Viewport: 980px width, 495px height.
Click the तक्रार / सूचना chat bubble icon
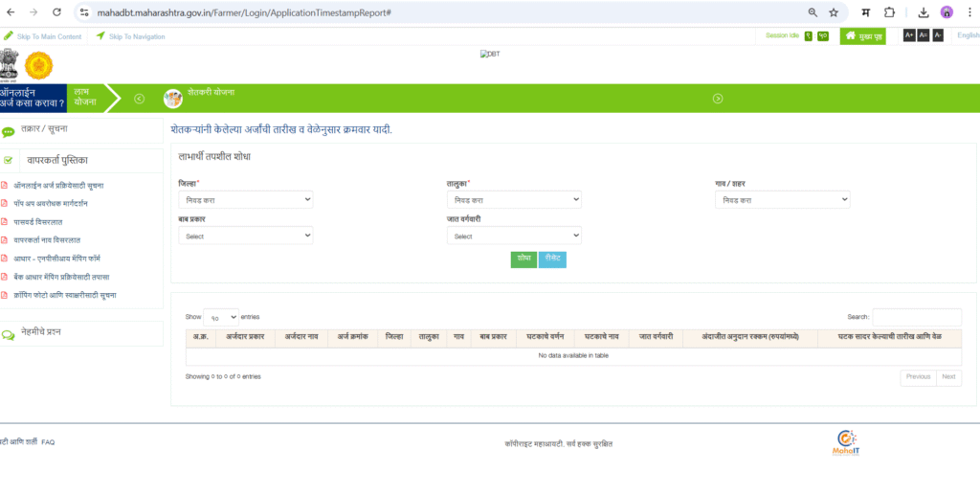[9, 131]
